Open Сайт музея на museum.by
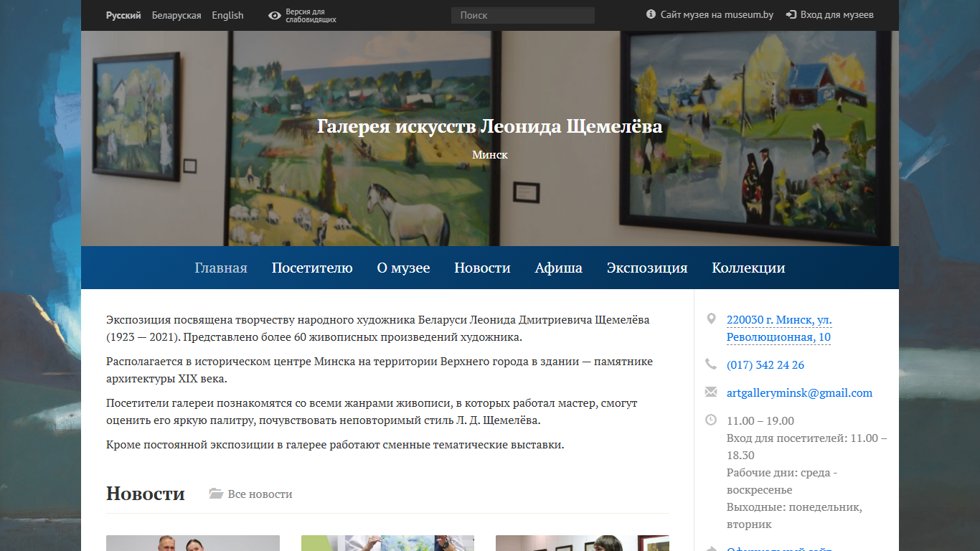This screenshot has height=551, width=980. point(717,14)
